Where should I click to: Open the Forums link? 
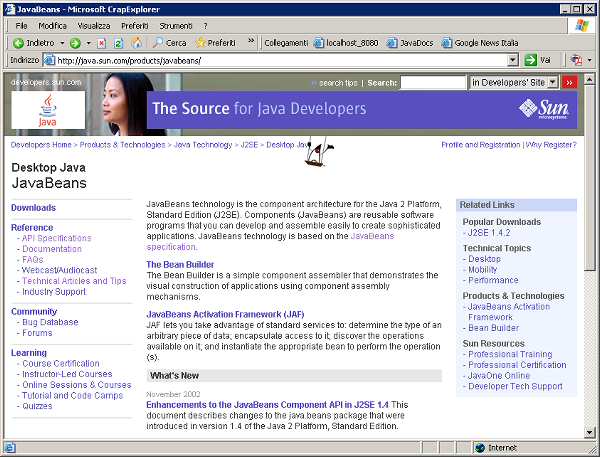[x=37, y=333]
